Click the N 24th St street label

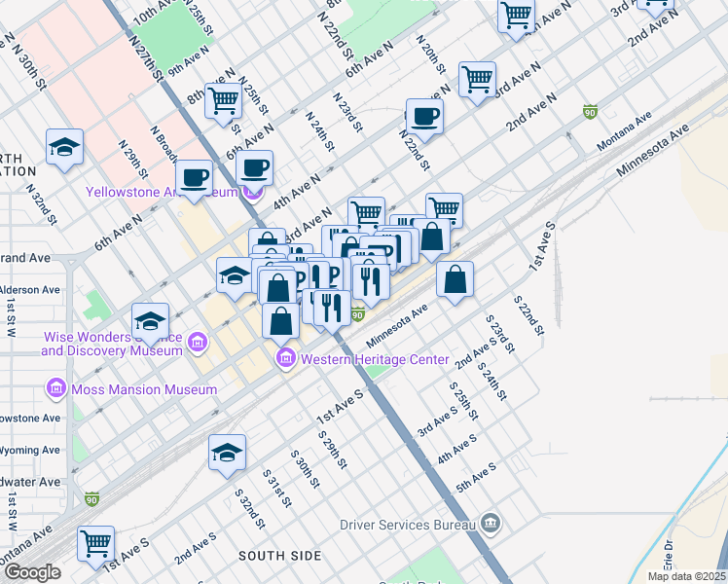click(320, 131)
